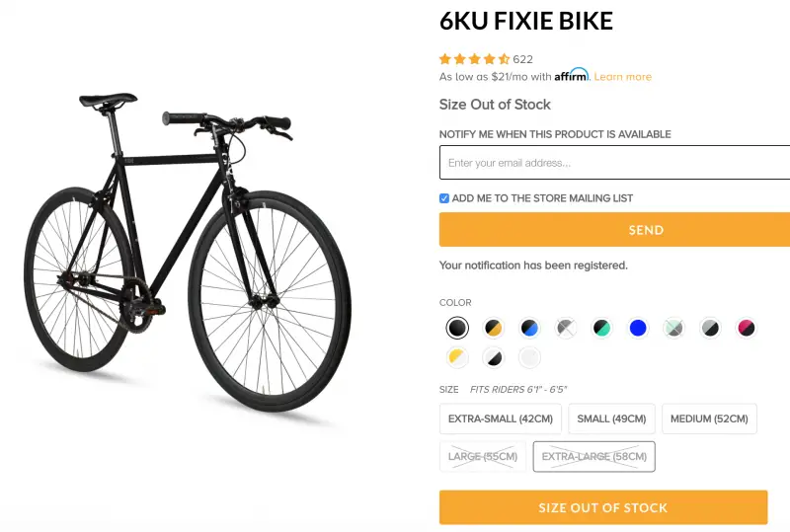
Task: Choose the solid blue color swatch
Action: [638, 328]
